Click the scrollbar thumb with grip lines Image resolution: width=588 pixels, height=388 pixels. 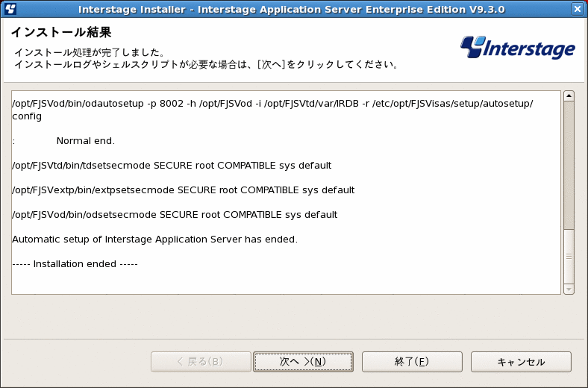click(569, 257)
